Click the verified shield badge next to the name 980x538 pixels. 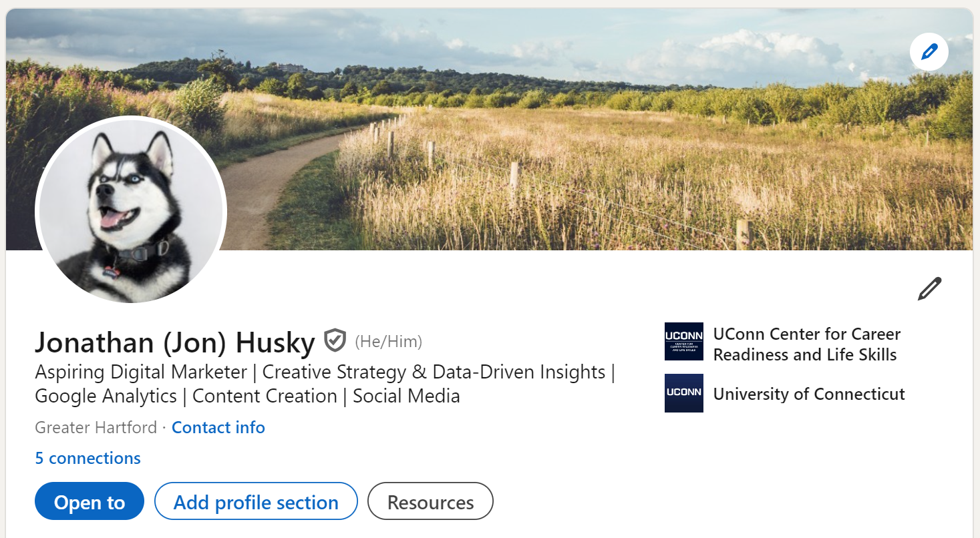[x=333, y=342]
